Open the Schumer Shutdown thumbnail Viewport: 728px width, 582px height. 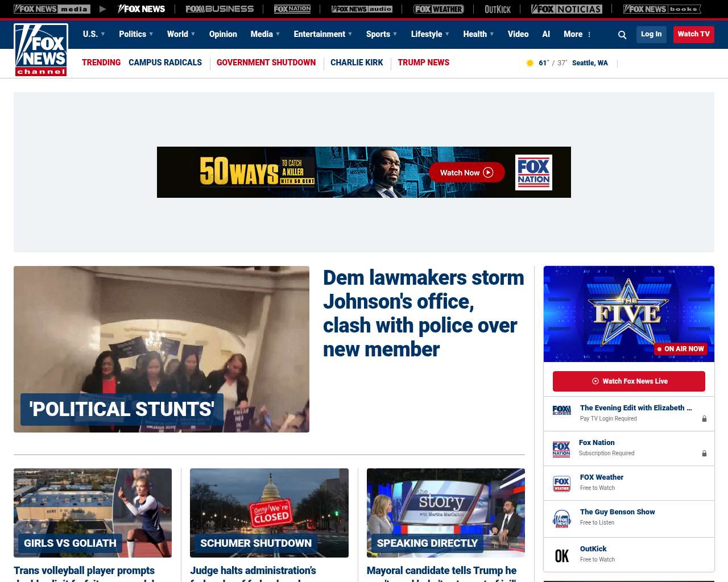pos(269,513)
